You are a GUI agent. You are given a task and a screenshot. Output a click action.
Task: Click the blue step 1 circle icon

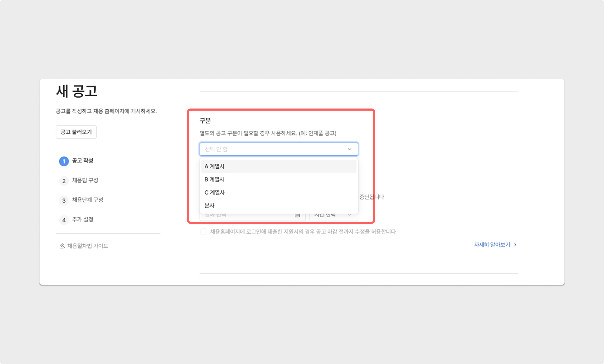click(x=64, y=161)
